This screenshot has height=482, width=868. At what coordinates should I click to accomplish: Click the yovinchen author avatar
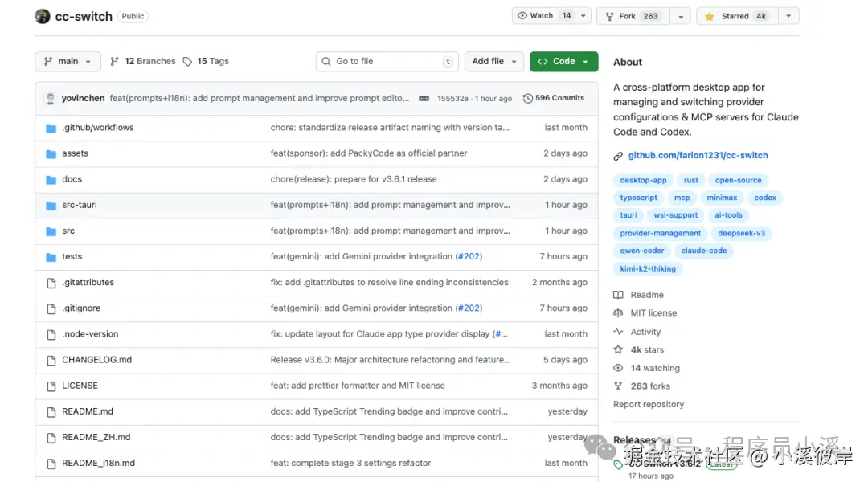pos(50,98)
